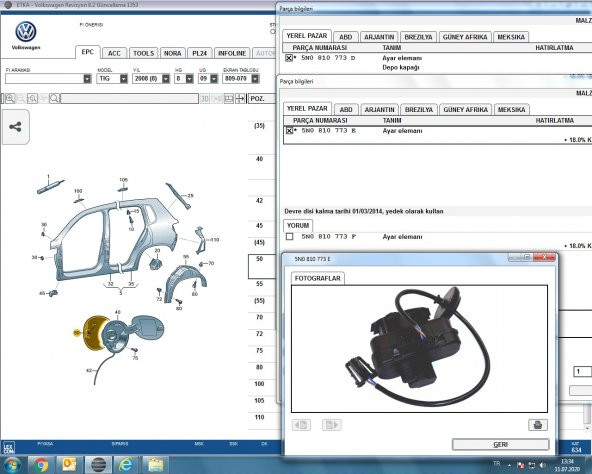Select the ACC tab
The image size is (592, 474).
pos(114,53)
